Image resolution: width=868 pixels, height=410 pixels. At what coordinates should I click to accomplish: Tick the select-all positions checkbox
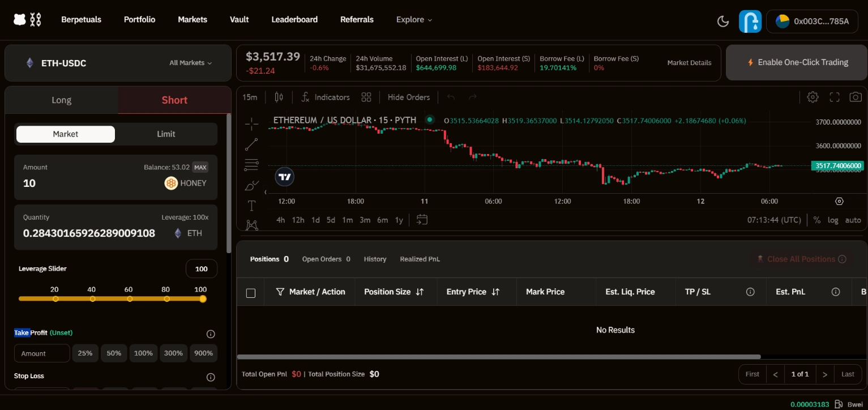(x=251, y=293)
